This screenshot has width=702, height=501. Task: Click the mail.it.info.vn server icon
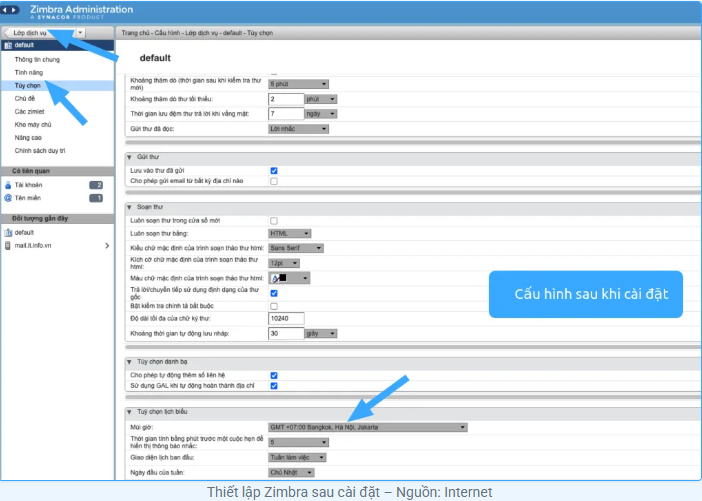pyautogui.click(x=8, y=245)
